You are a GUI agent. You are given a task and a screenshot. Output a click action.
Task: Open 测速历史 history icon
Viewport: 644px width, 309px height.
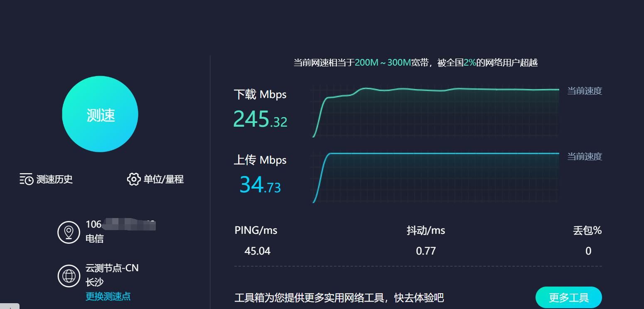point(26,179)
